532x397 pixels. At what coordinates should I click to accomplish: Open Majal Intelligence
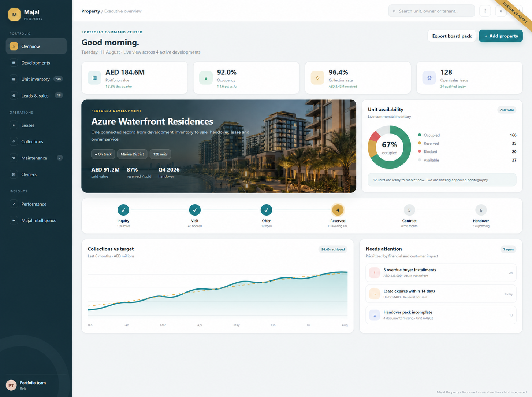tap(36, 220)
